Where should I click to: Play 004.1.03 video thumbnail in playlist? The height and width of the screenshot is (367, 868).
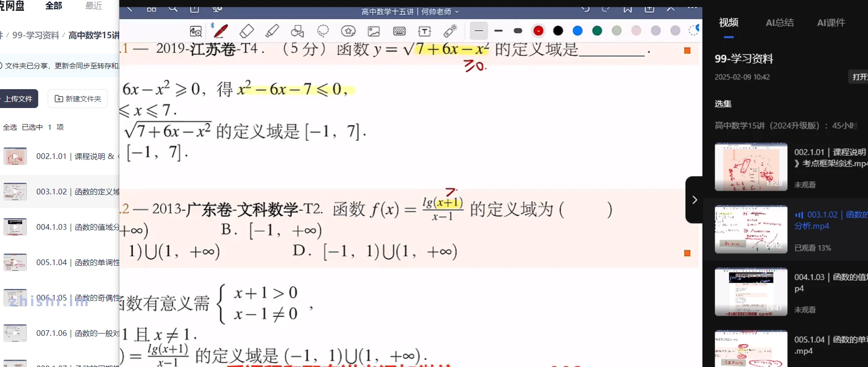point(751,292)
